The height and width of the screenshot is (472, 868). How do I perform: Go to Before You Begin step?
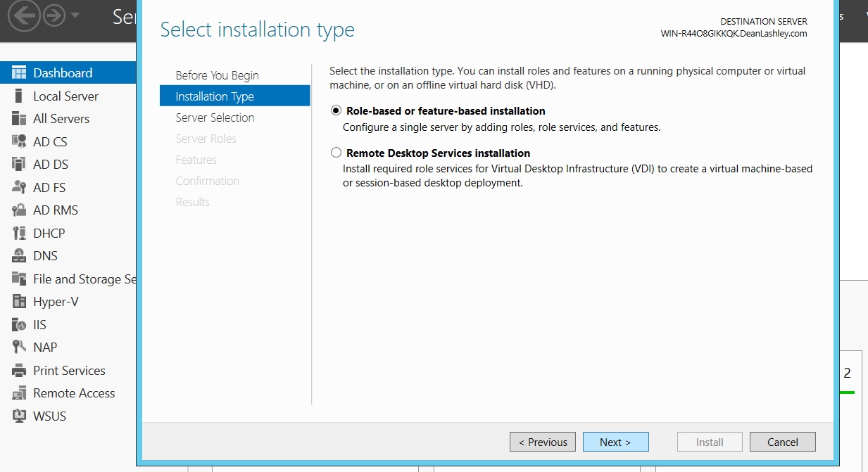pos(217,75)
